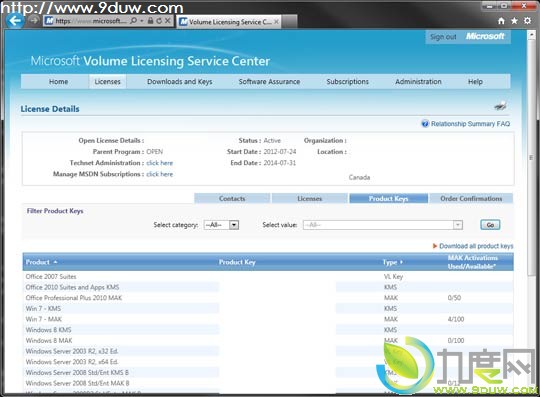Click the Sign out link
Viewport: 540px width, 397px height.
443,37
